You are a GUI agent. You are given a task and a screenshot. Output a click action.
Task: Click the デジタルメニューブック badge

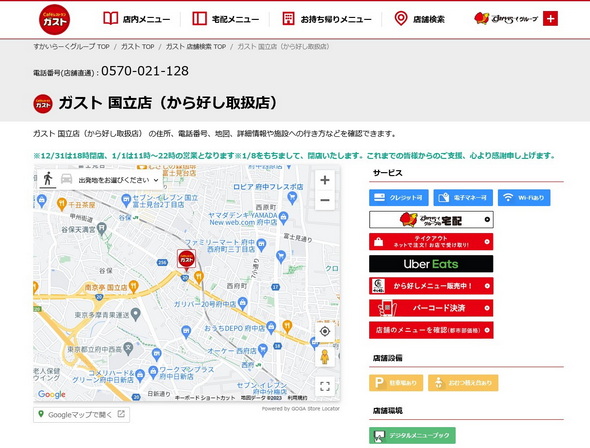[412, 435]
